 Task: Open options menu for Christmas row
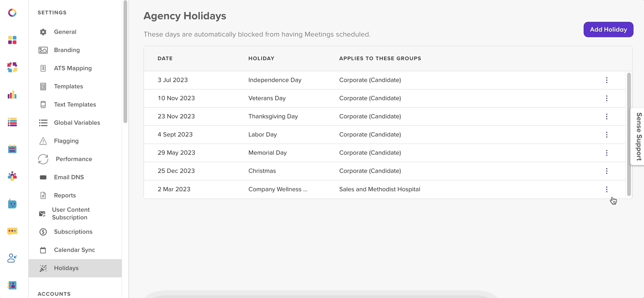click(x=607, y=171)
